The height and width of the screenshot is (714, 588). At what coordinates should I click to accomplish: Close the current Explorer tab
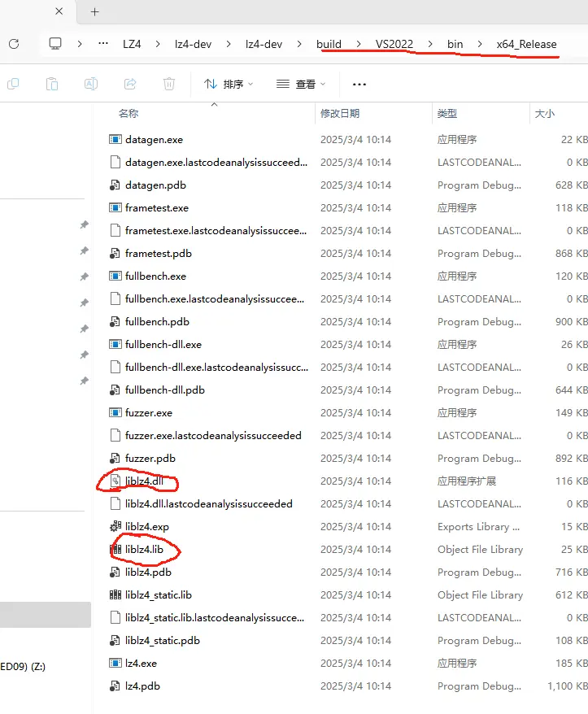(x=59, y=11)
